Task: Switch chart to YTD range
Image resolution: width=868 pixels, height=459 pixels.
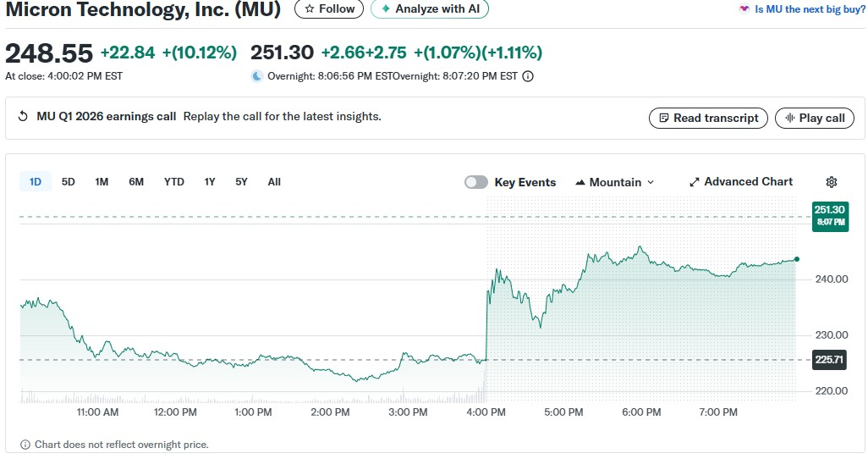Action: 174,182
